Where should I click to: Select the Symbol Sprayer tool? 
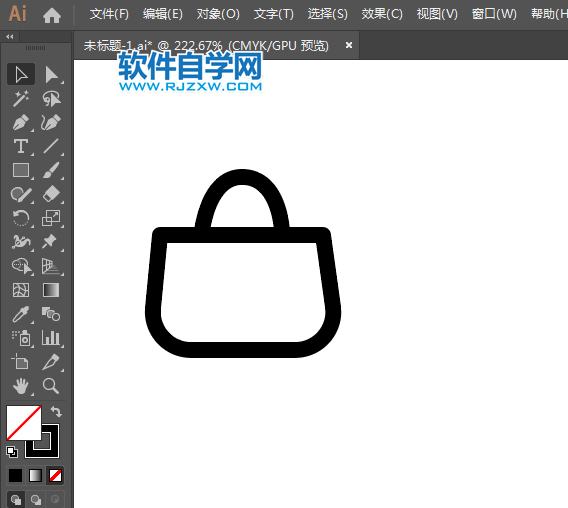(21, 338)
